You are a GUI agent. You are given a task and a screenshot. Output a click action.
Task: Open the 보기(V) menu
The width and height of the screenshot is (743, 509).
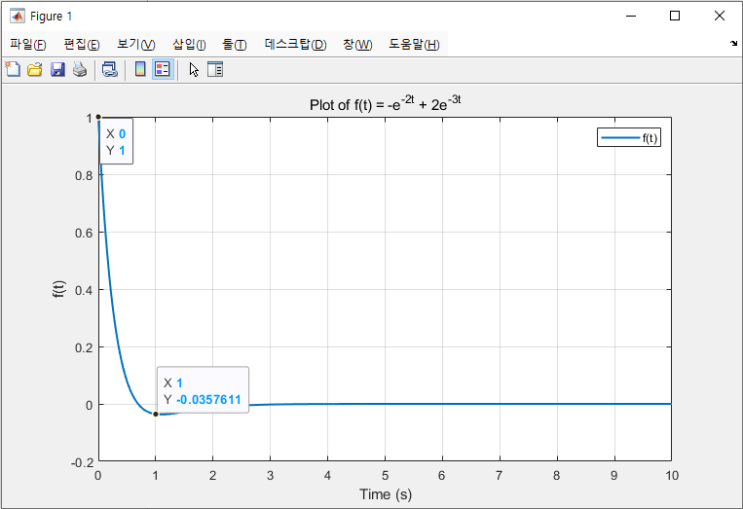(136, 45)
